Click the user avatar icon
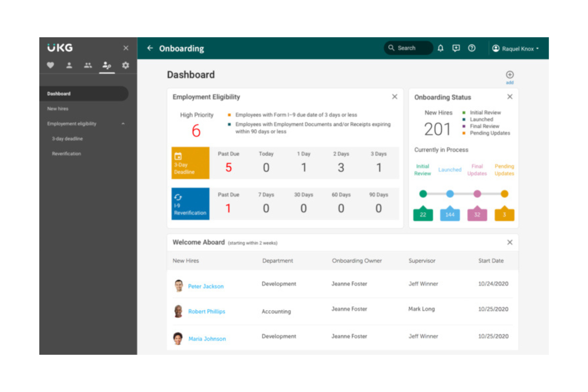588x392 pixels. point(496,48)
